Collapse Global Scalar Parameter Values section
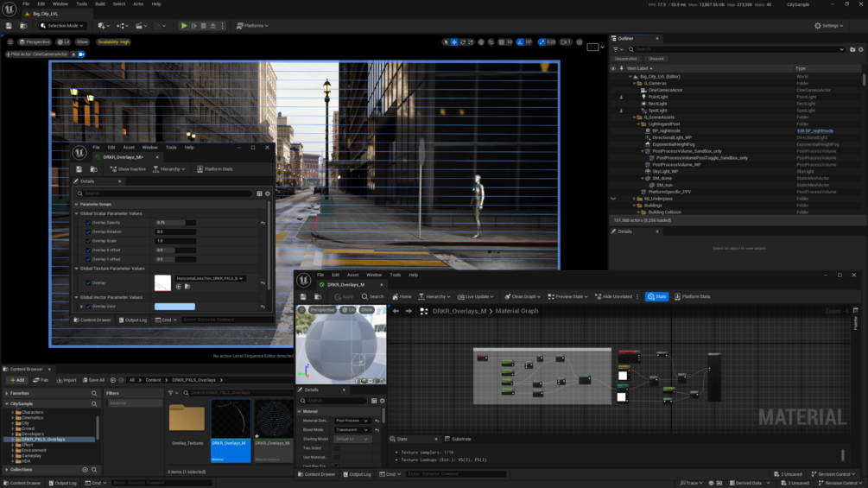Viewport: 868px width, 488px height. (77, 213)
